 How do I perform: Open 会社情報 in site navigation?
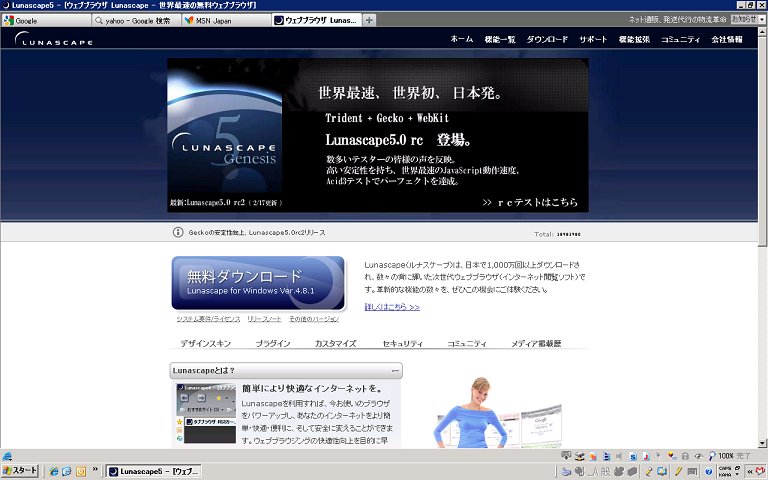pyautogui.click(x=727, y=39)
